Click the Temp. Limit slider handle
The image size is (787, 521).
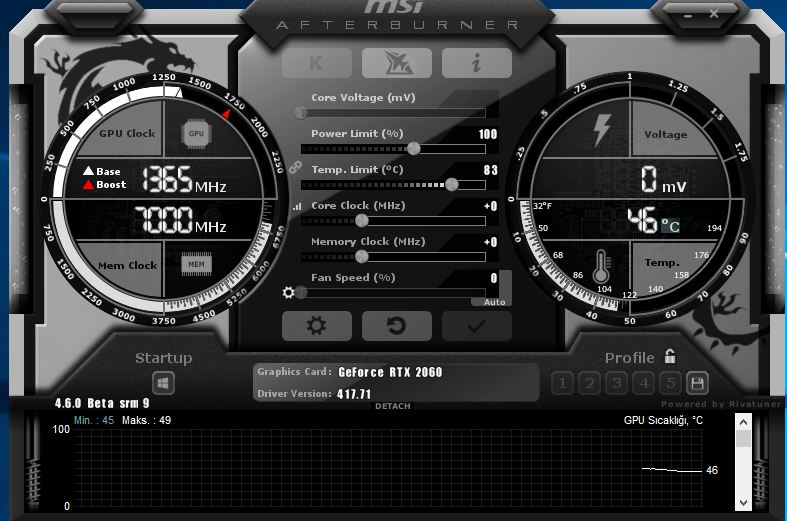coord(452,184)
